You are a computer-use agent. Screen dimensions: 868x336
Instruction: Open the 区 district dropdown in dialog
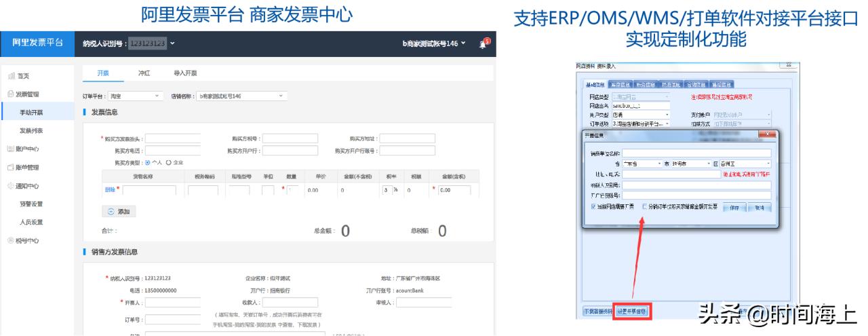(745, 164)
